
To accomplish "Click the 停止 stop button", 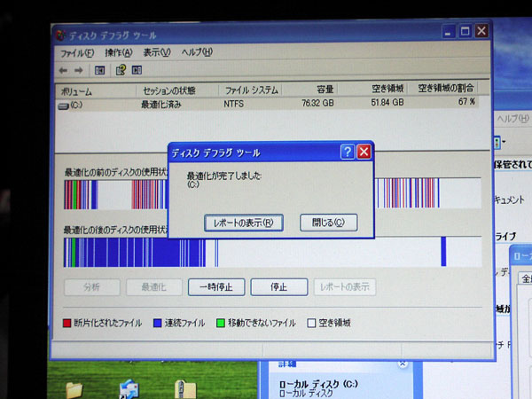I will tap(279, 287).
